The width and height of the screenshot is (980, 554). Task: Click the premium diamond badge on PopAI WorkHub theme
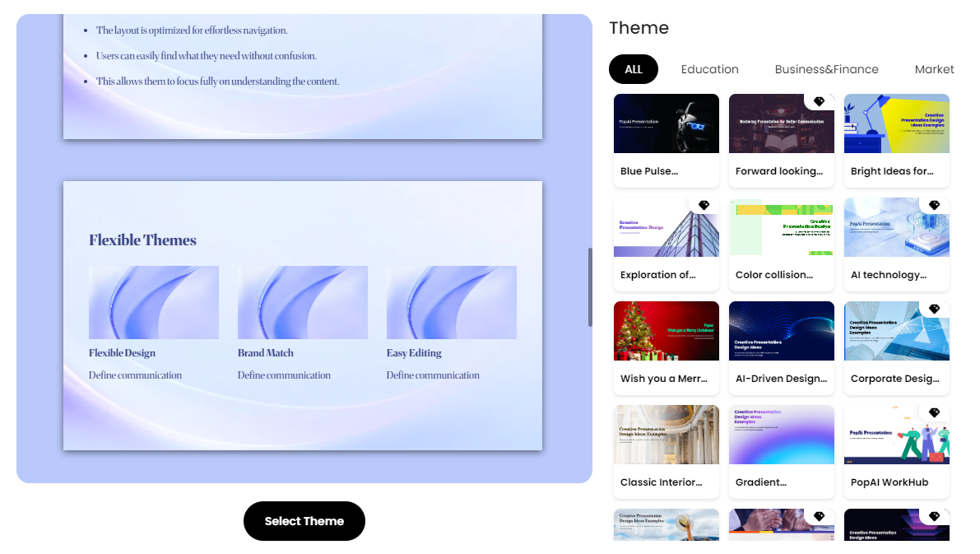coord(934,412)
